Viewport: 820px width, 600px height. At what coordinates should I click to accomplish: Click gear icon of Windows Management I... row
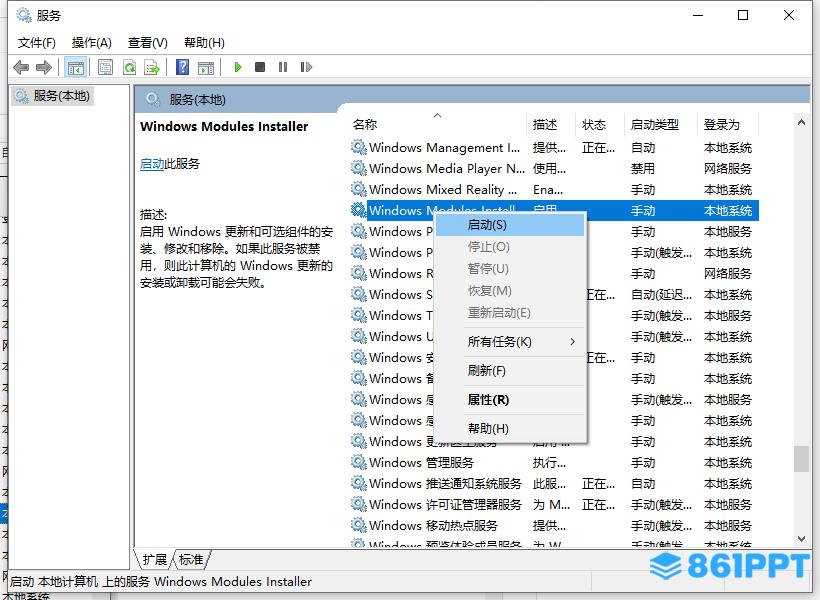coord(358,147)
